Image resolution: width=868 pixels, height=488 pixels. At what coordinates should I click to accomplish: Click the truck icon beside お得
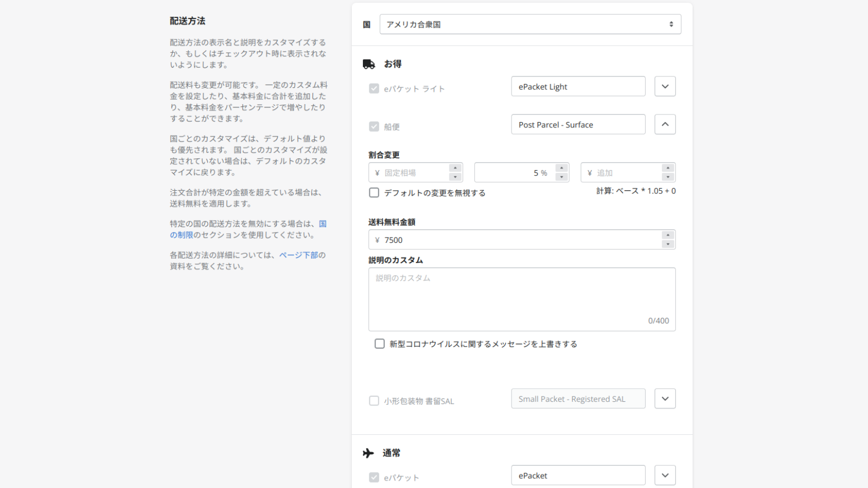pos(369,65)
